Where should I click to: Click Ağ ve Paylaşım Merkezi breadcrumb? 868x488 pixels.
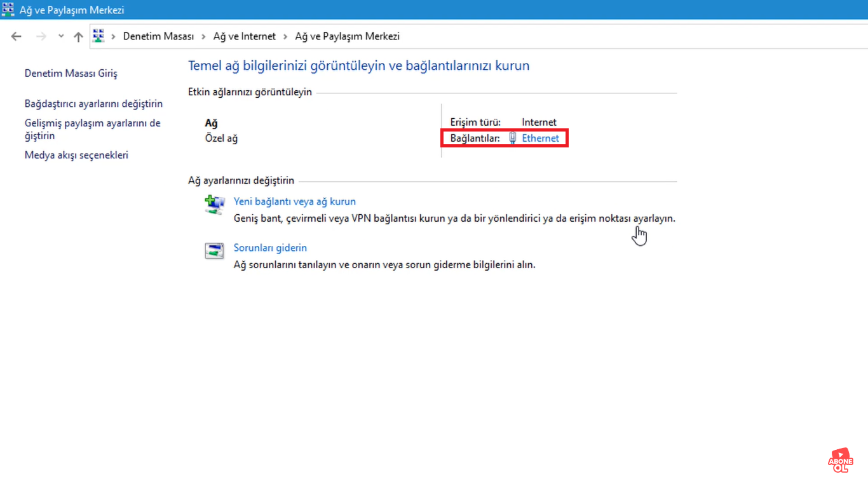[348, 36]
